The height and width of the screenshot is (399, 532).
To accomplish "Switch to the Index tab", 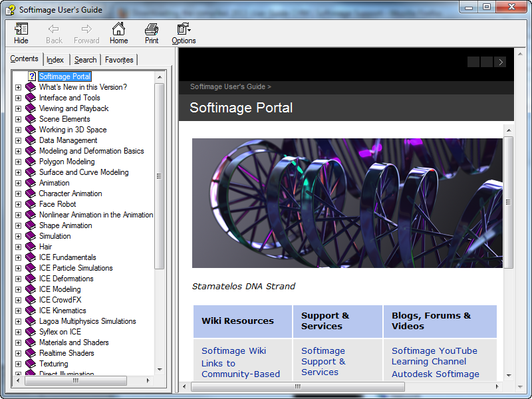I will tap(55, 60).
